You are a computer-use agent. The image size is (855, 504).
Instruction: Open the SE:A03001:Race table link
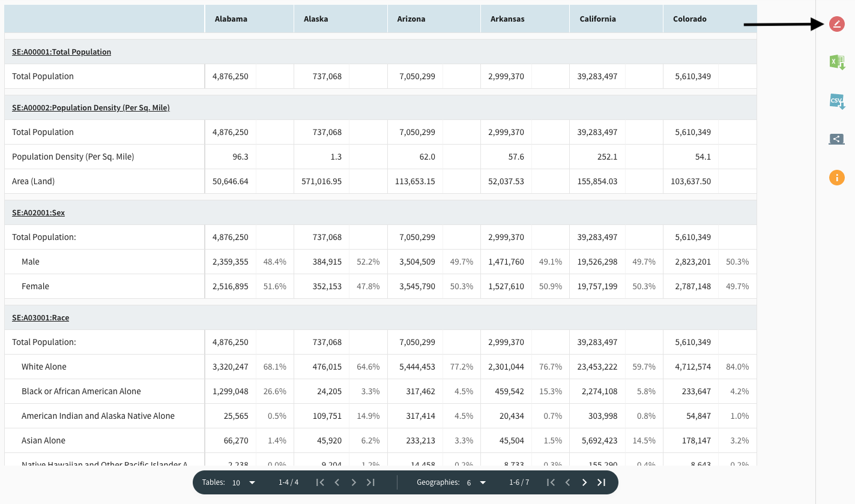point(40,318)
